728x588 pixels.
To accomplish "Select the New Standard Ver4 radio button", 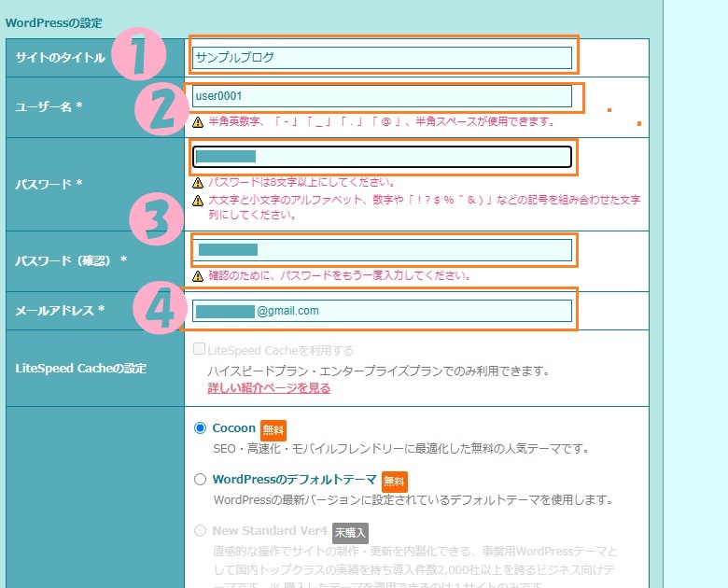I will pyautogui.click(x=200, y=530).
